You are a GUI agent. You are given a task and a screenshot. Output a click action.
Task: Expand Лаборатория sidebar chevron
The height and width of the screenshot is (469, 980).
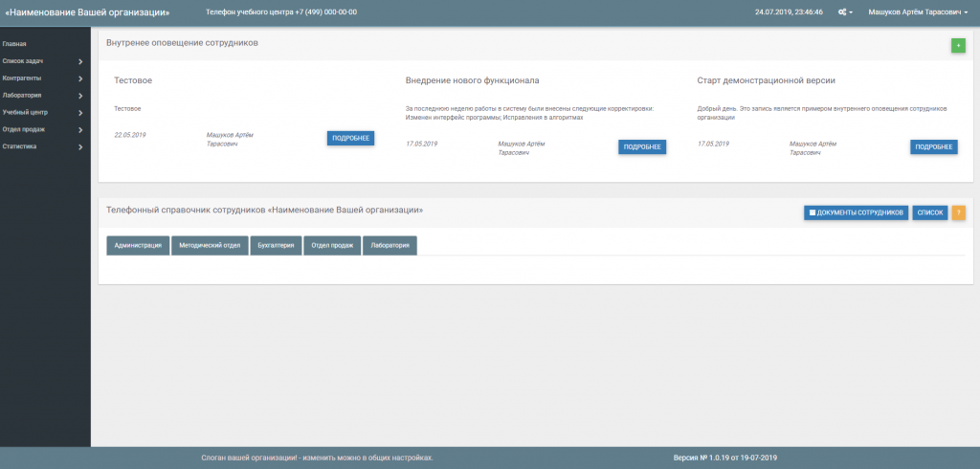click(80, 96)
